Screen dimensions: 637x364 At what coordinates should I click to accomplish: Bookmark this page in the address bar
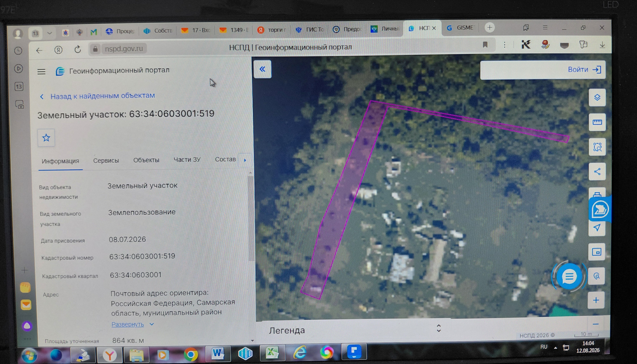(485, 45)
